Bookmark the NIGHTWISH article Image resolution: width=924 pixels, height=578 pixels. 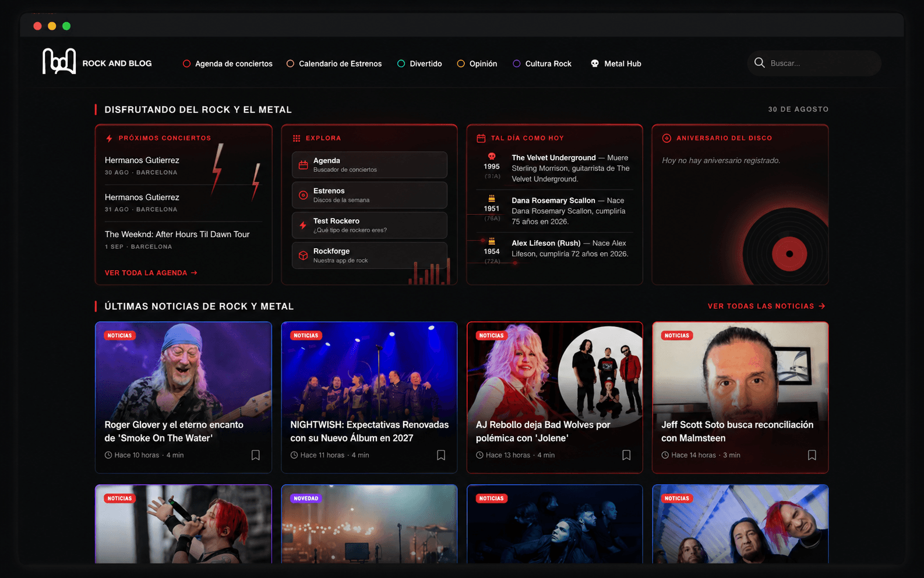pyautogui.click(x=441, y=455)
